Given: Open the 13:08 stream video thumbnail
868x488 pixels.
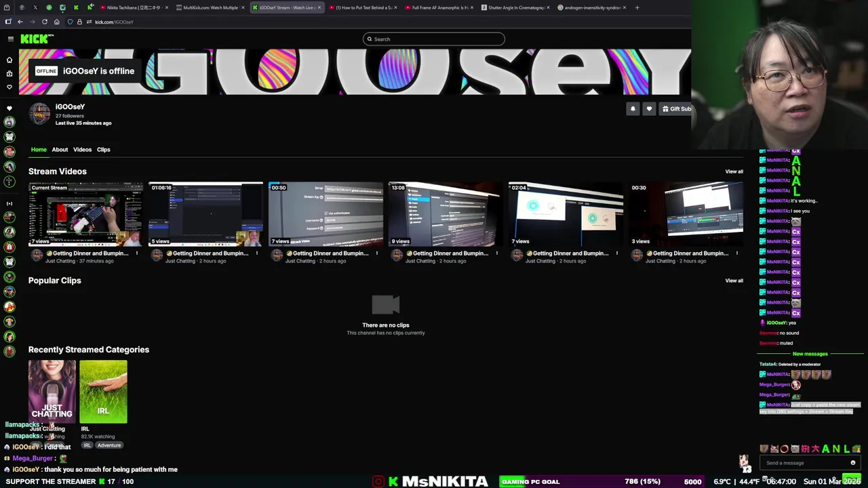Looking at the screenshot, I should 446,213.
